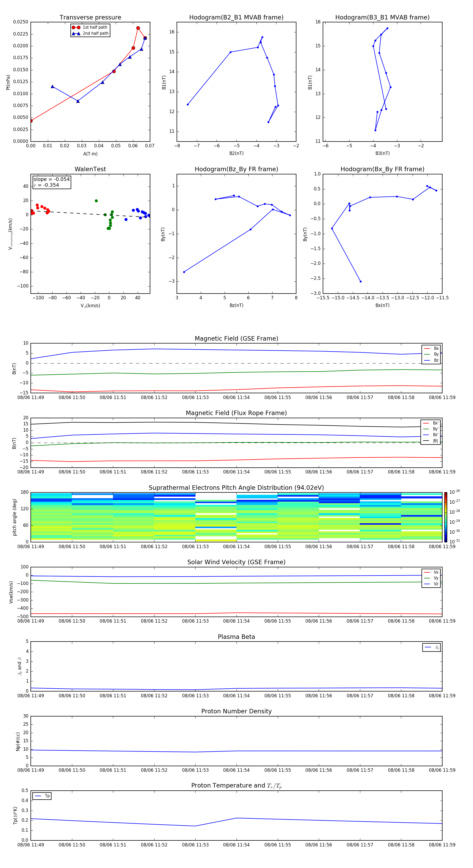
Task: Click the Suprathermal Electrons Pitch Angle Distribution title
Action: point(236,488)
